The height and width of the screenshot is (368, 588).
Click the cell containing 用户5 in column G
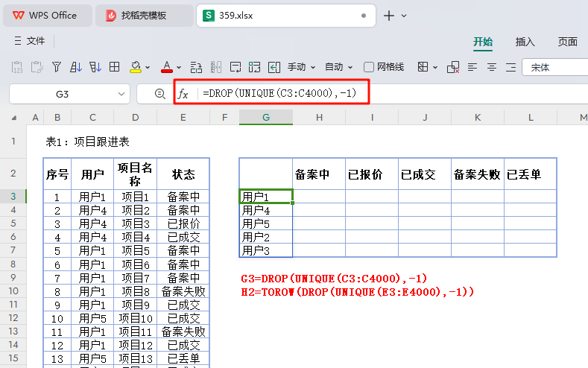tap(266, 223)
